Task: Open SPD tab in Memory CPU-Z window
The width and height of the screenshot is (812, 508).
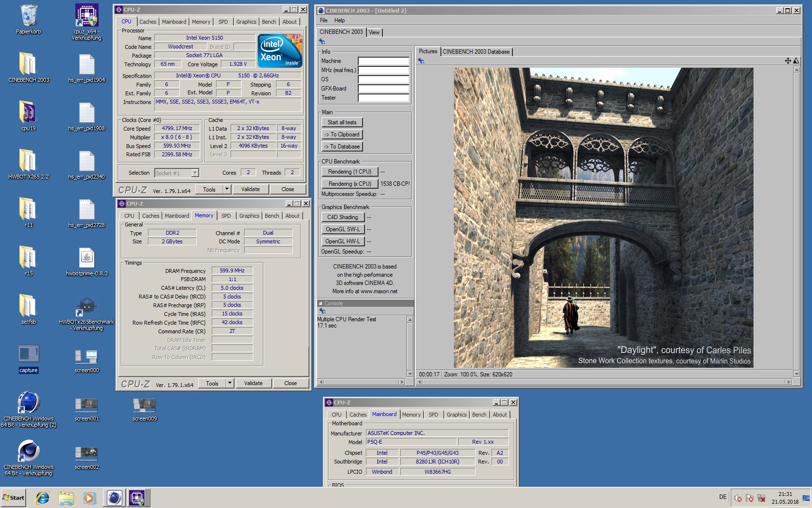Action: click(x=226, y=216)
